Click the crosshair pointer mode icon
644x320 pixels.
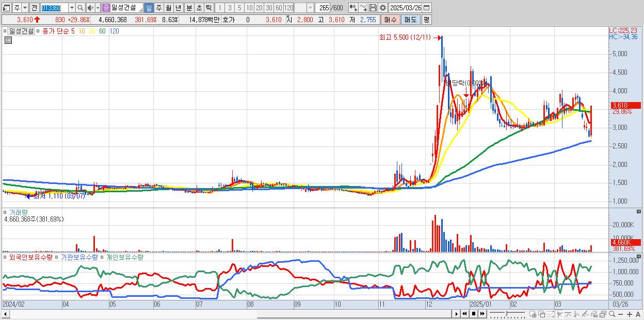tap(560, 314)
